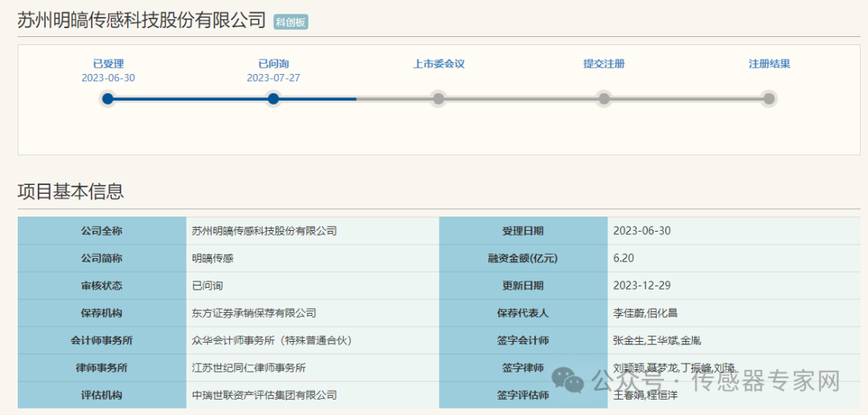Select the 已问询 timeline dot
The width and height of the screenshot is (868, 415).
coord(273,99)
